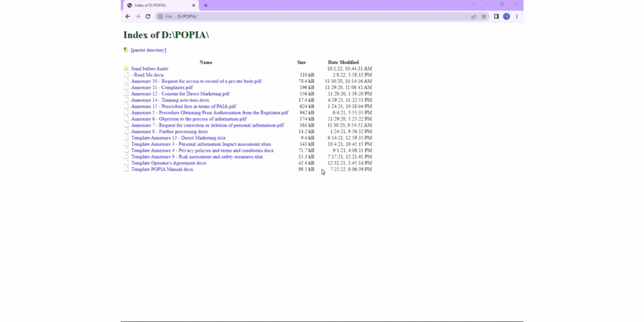The height and width of the screenshot is (322, 644).
Task: Sort files by the Size column header
Action: [301, 62]
